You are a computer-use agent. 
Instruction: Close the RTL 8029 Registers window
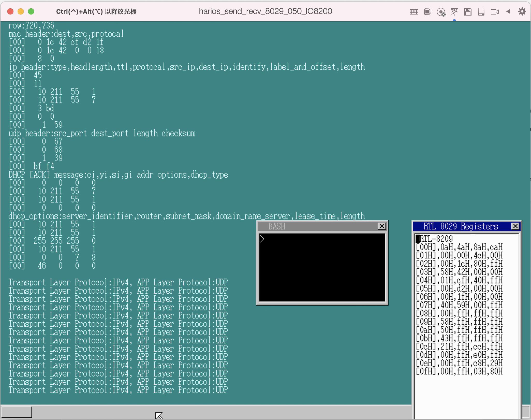point(515,226)
